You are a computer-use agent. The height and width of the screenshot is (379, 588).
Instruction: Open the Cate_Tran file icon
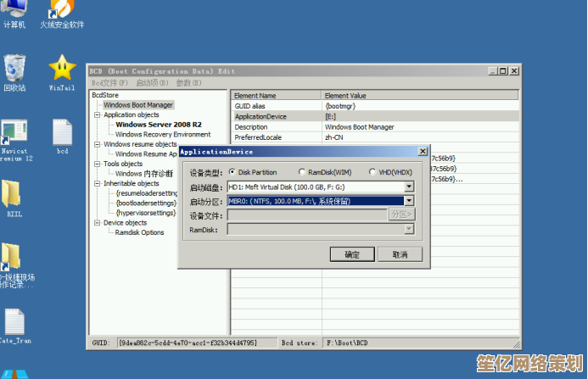click(14, 323)
